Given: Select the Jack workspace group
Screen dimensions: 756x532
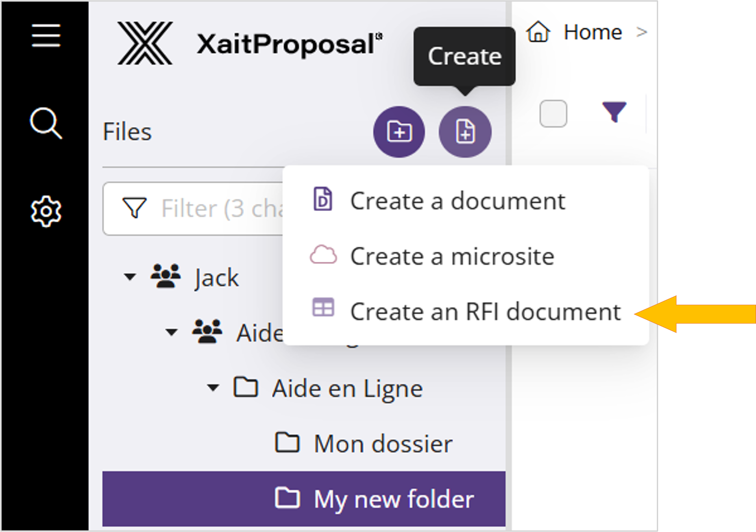Looking at the screenshot, I should tap(216, 277).
